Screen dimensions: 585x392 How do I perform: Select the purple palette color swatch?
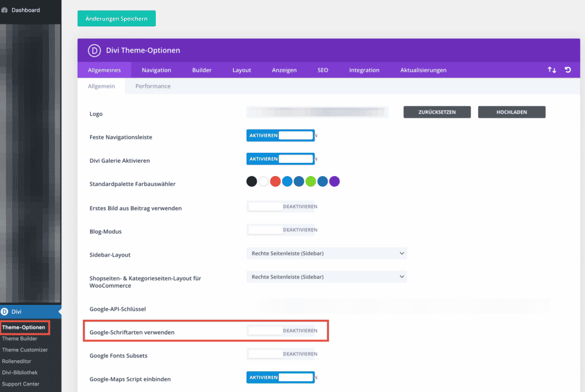point(335,181)
